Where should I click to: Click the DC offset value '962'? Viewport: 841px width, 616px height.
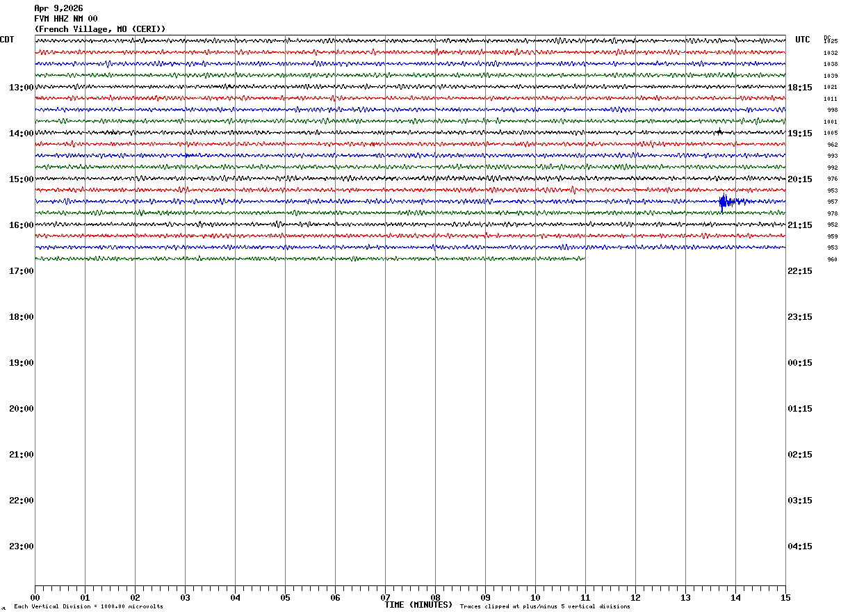coord(833,145)
